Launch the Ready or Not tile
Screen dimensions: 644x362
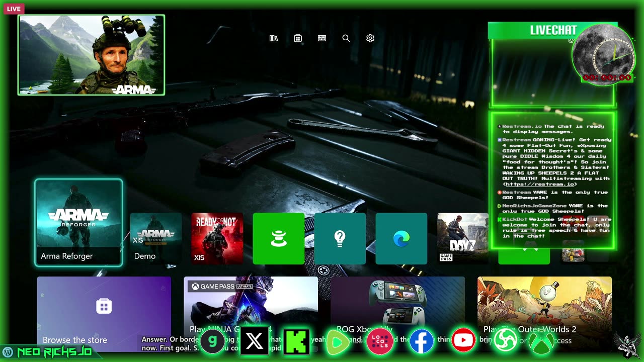[217, 238]
